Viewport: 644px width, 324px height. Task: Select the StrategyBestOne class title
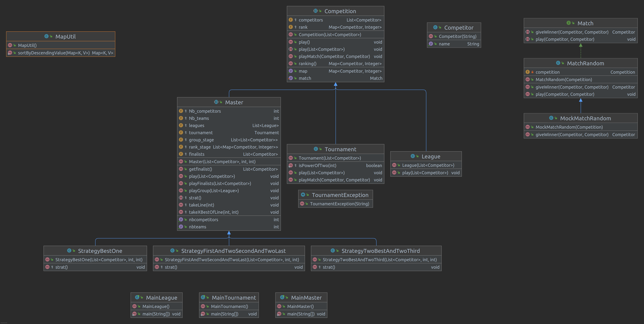pos(100,251)
